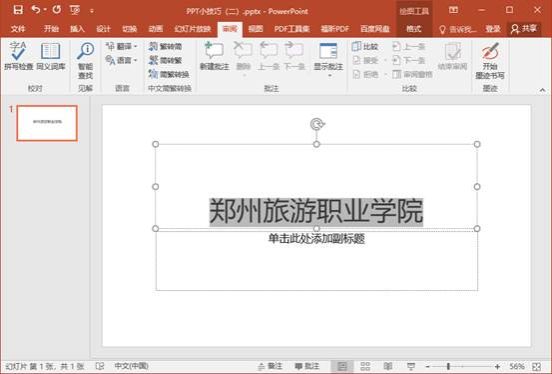Save the presentation from quick access toolbar
552x374 pixels.
point(18,10)
